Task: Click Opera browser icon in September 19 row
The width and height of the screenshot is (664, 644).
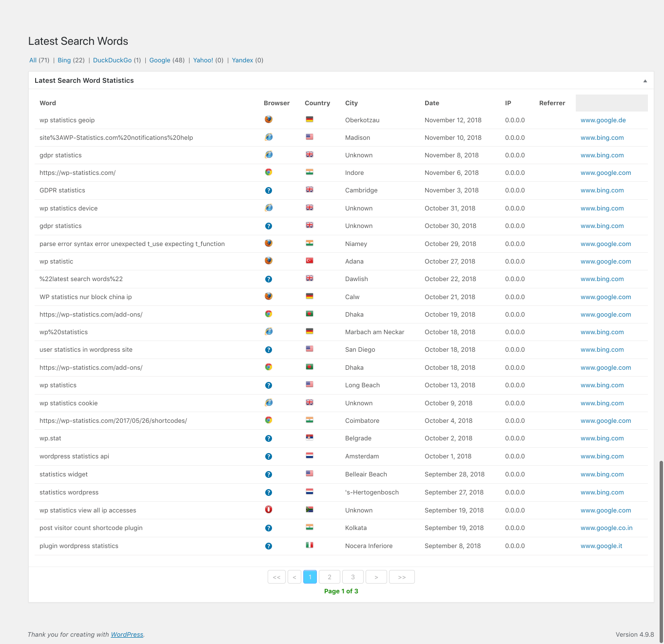Action: 269,510
